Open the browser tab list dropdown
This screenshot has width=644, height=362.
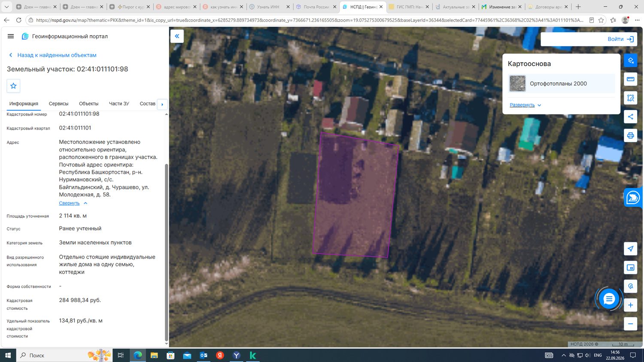point(6,7)
